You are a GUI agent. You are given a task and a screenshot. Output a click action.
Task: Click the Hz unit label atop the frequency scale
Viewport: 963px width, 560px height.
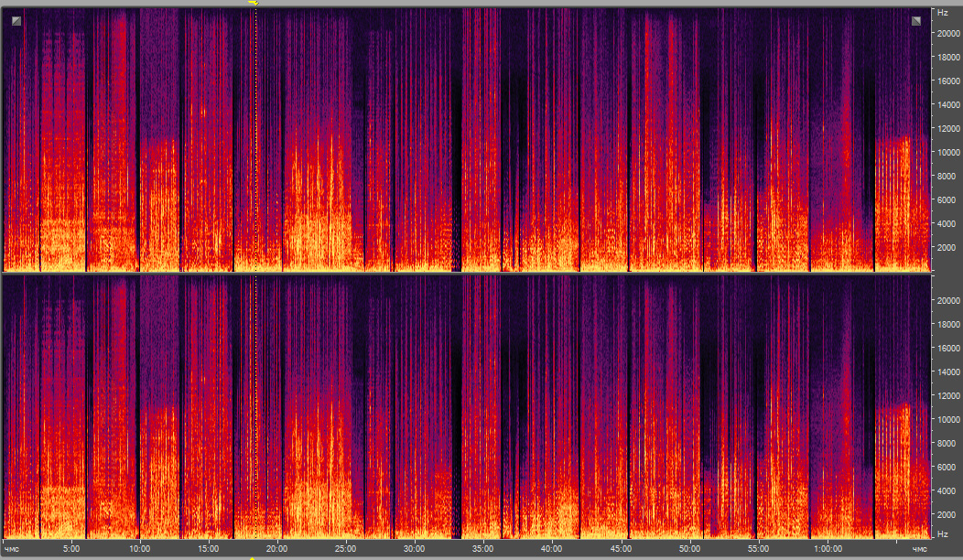click(942, 14)
